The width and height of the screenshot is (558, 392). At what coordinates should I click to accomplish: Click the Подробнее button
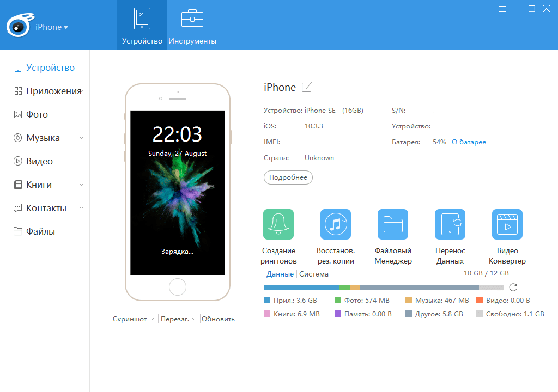point(288,177)
